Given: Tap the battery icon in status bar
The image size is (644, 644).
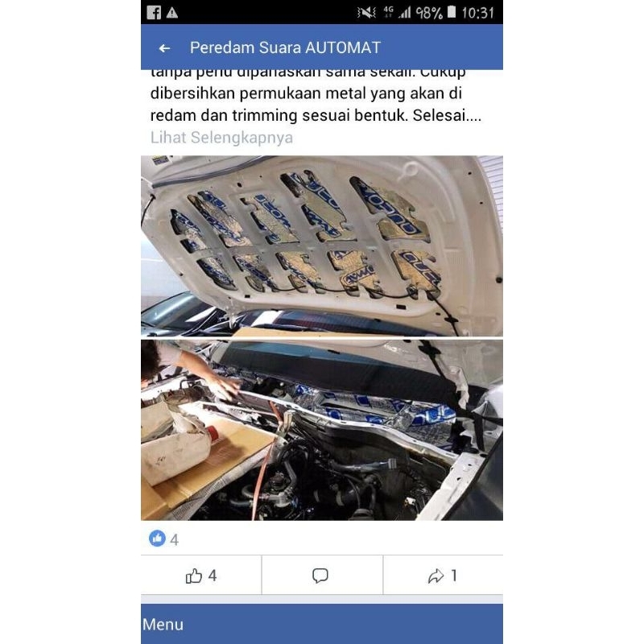Looking at the screenshot, I should click(x=452, y=12).
